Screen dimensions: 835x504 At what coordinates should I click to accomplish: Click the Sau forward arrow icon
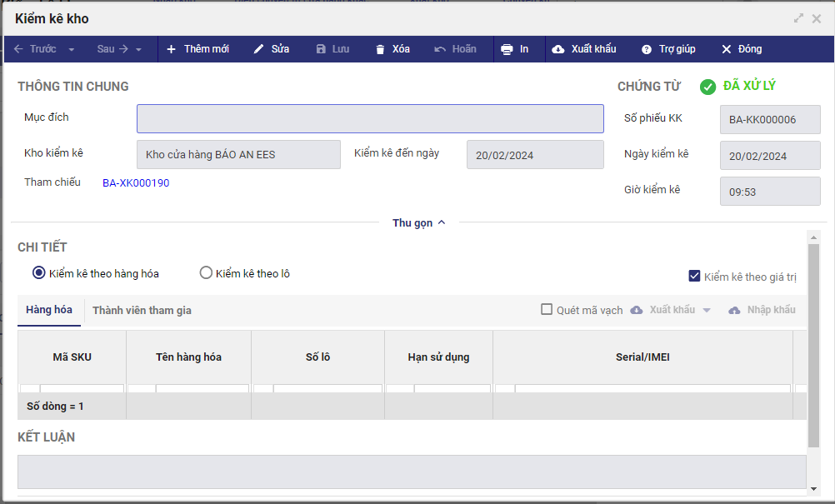pos(123,49)
